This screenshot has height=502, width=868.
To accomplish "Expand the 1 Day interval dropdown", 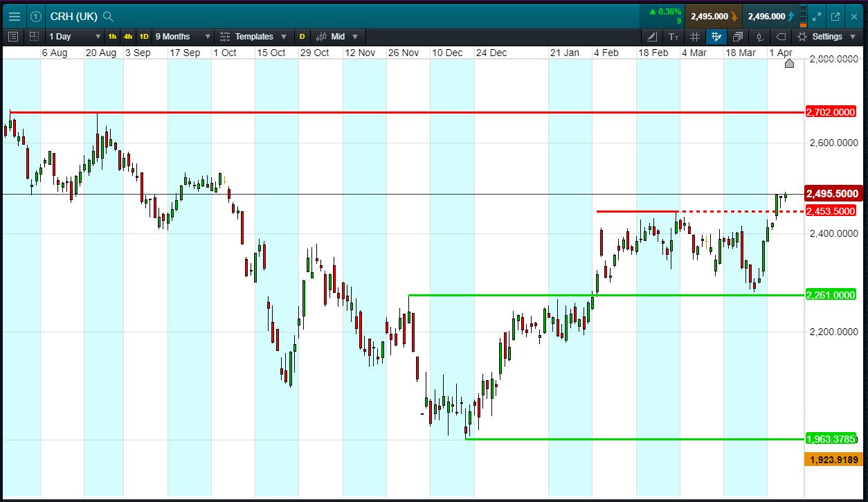I will click(75, 37).
